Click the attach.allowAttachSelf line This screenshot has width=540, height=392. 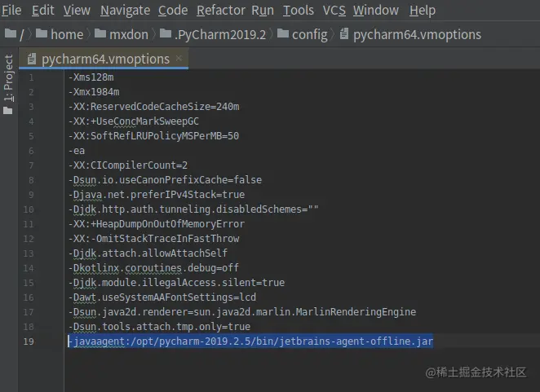[x=148, y=253]
